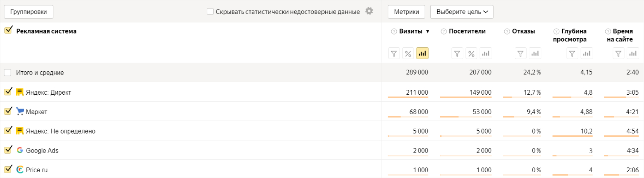Click filter icon under Глубина просмотра
Image resolution: width=644 pixels, height=178 pixels.
click(x=572, y=54)
